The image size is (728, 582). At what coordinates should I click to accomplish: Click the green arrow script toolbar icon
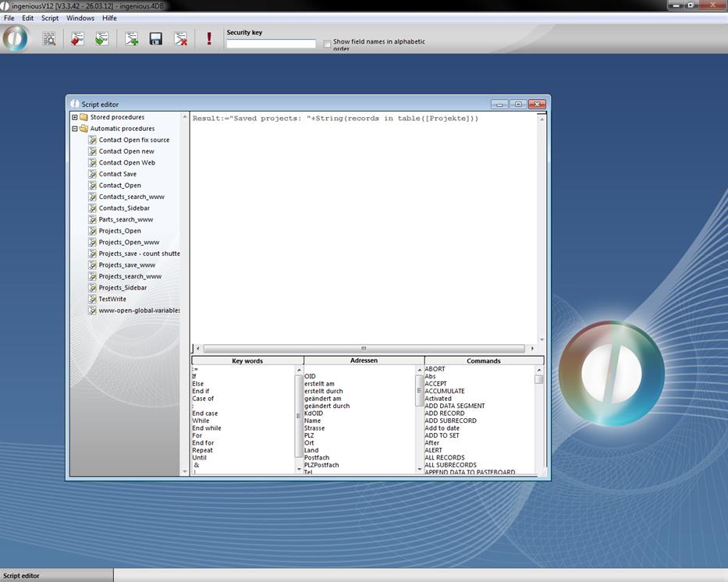click(x=101, y=38)
